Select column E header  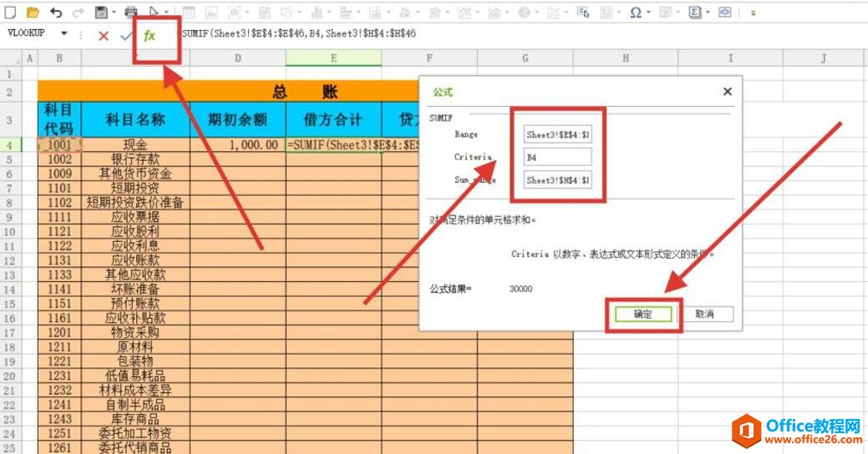click(x=333, y=58)
